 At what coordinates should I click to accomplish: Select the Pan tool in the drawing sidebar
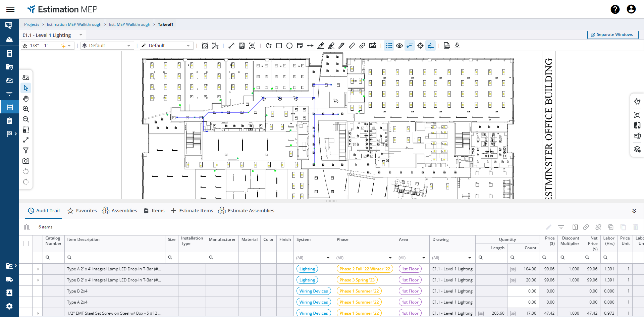pos(26,98)
